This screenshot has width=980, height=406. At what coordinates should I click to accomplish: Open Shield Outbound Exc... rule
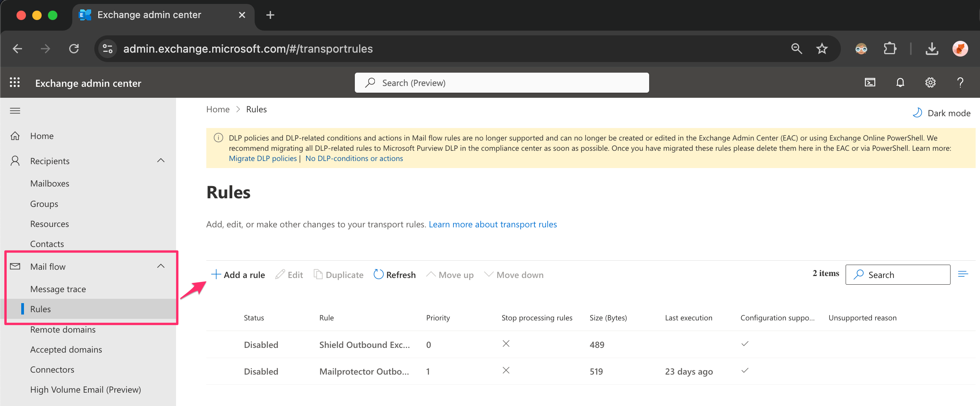(365, 344)
